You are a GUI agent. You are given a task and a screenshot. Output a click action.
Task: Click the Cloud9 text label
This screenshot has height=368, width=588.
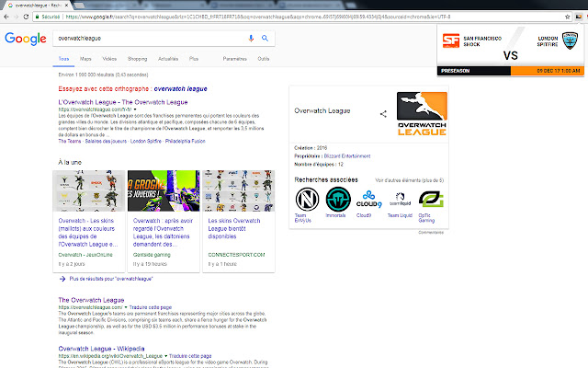[x=364, y=215]
